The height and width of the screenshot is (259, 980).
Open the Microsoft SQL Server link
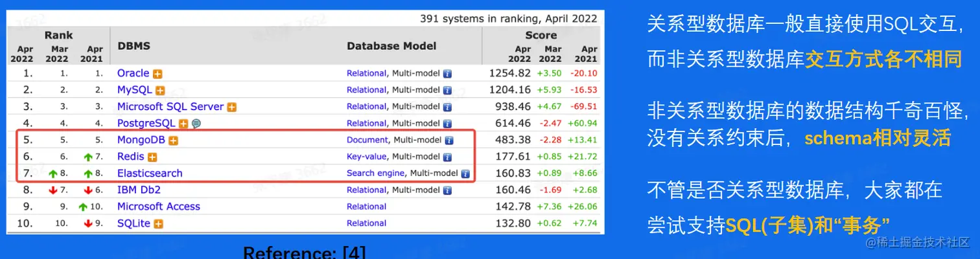[170, 107]
